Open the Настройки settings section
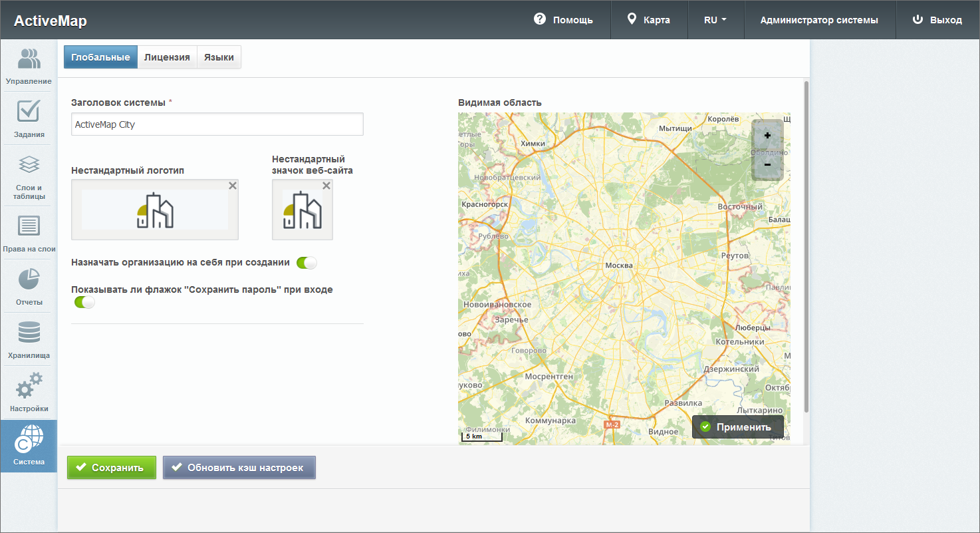This screenshot has height=533, width=980. [29, 393]
